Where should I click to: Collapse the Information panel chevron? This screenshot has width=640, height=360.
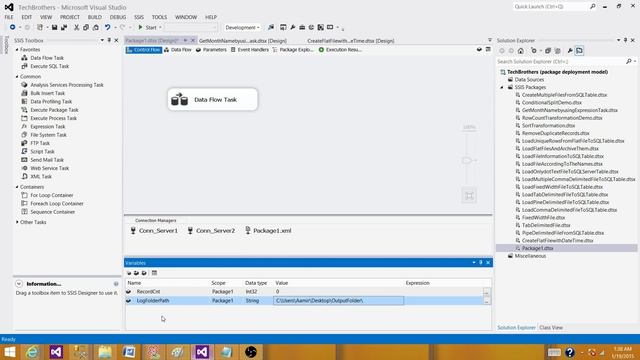(19, 284)
